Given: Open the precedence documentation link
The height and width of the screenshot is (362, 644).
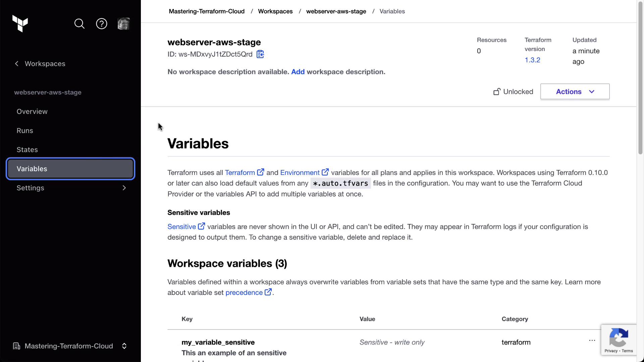Looking at the screenshot, I should coord(244,293).
